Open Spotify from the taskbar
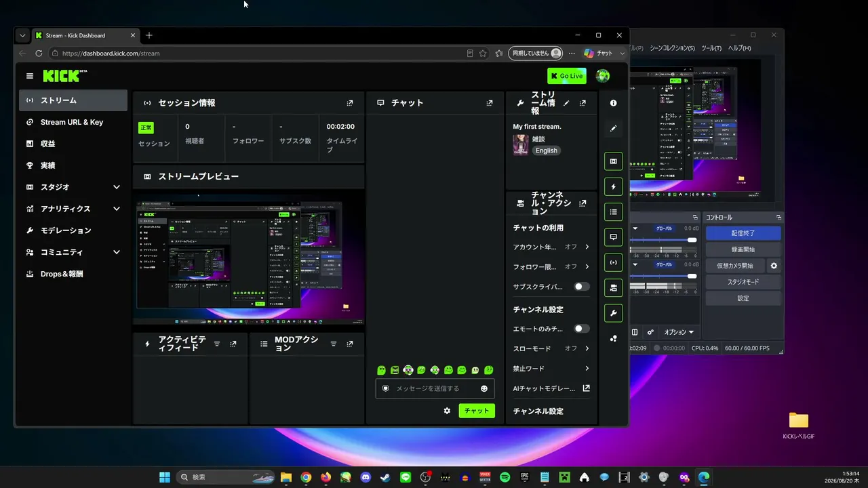Screen dimensions: 868x488 coord(505,477)
